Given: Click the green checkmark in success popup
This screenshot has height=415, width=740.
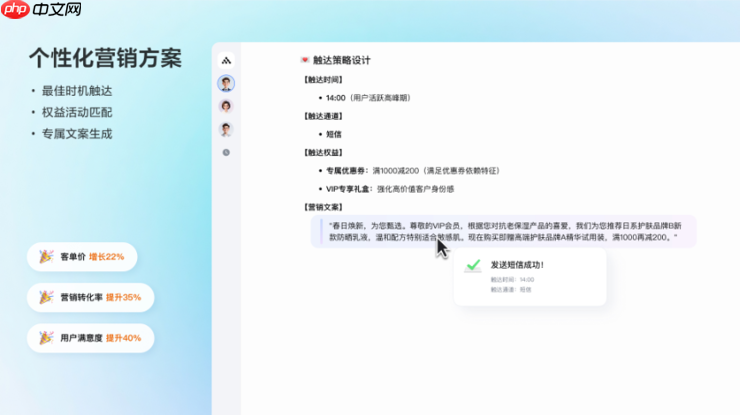Looking at the screenshot, I should 473,265.
